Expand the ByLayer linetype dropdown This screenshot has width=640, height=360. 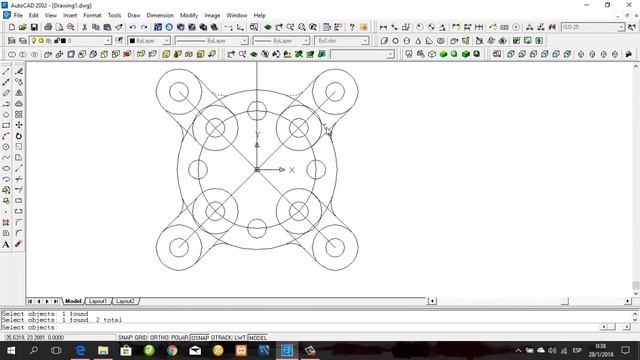tap(244, 41)
